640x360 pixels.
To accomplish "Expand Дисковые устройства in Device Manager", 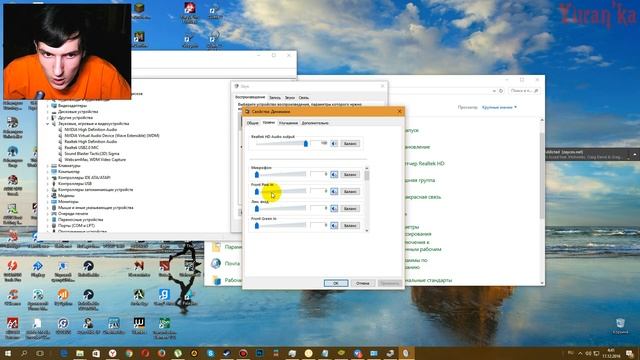I will pos(48,111).
